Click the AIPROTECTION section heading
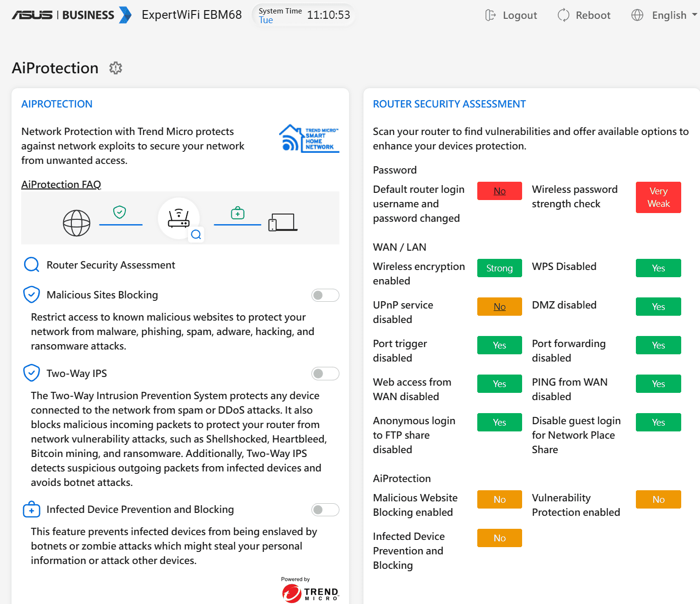 [57, 104]
